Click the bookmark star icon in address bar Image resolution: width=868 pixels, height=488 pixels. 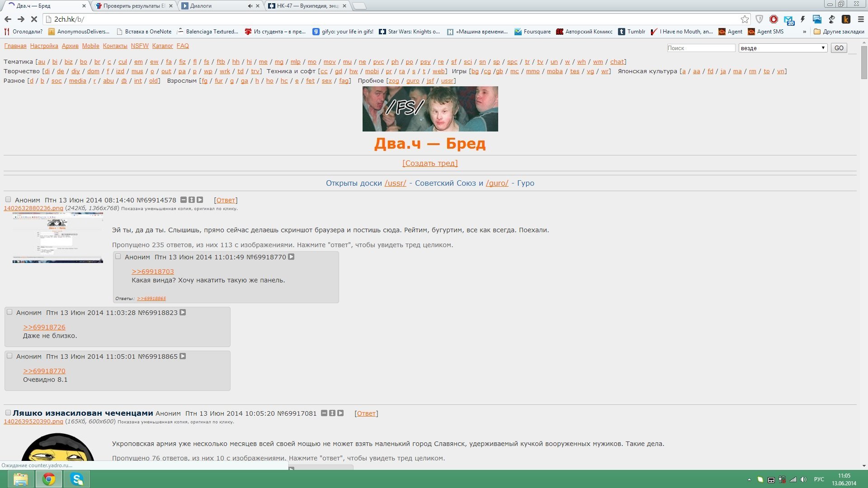745,19
